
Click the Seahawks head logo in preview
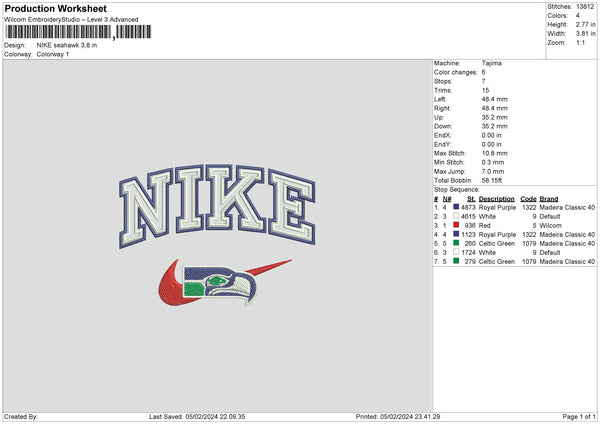(220, 285)
